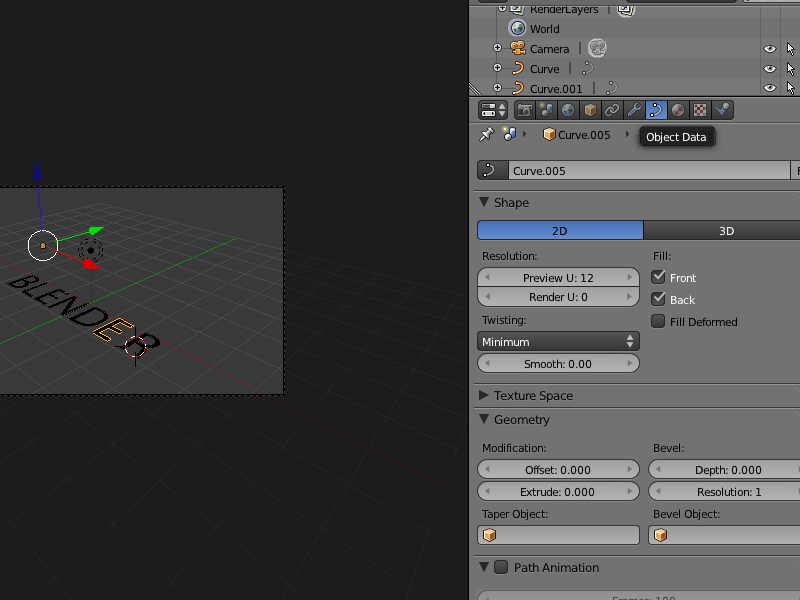Select the lamp object in the viewport
800x600 pixels.
pyautogui.click(x=91, y=251)
